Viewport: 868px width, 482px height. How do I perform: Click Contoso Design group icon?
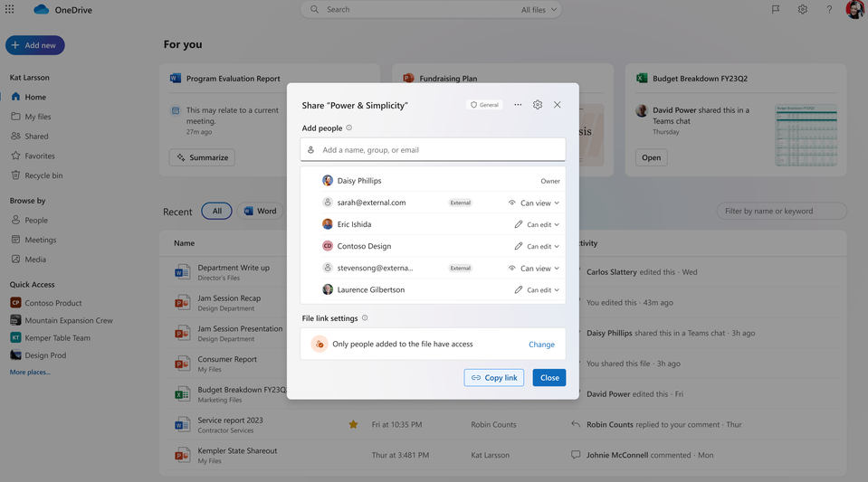click(x=328, y=246)
